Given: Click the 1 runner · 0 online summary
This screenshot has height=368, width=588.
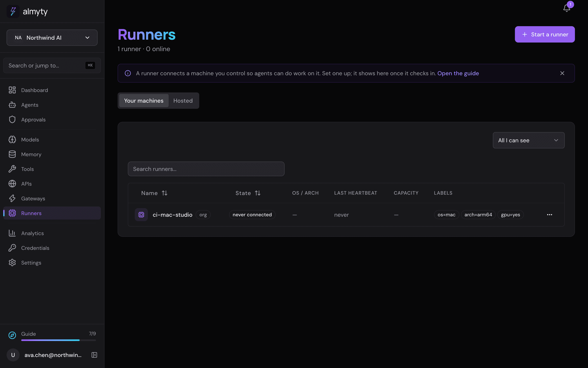Looking at the screenshot, I should tap(144, 49).
